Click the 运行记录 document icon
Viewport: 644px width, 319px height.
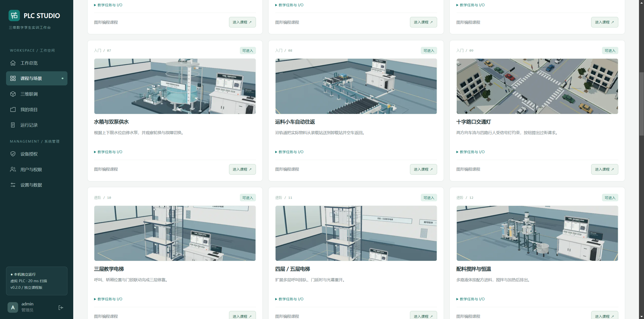13,125
